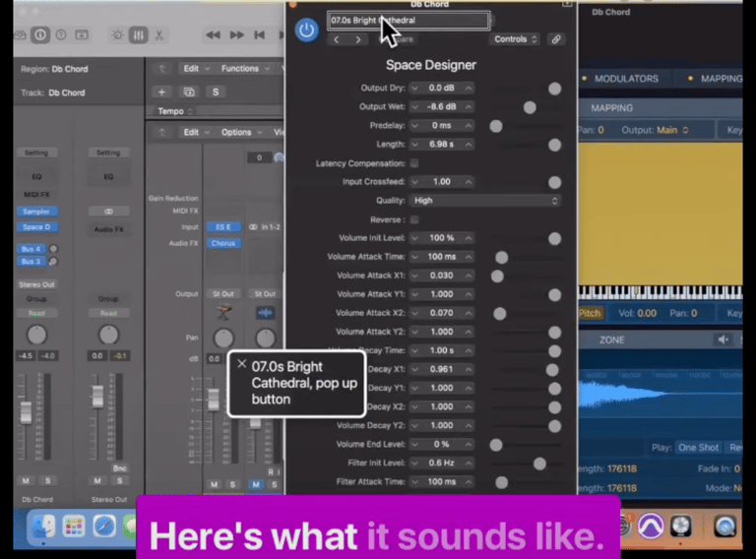Screen dimensions: 756x559
Task: Click the add track plus button
Action: [x=161, y=93]
